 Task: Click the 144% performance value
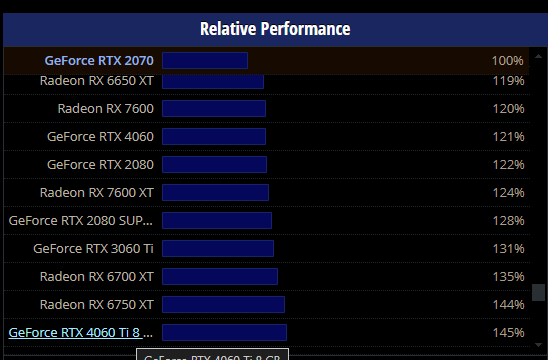tap(508, 304)
